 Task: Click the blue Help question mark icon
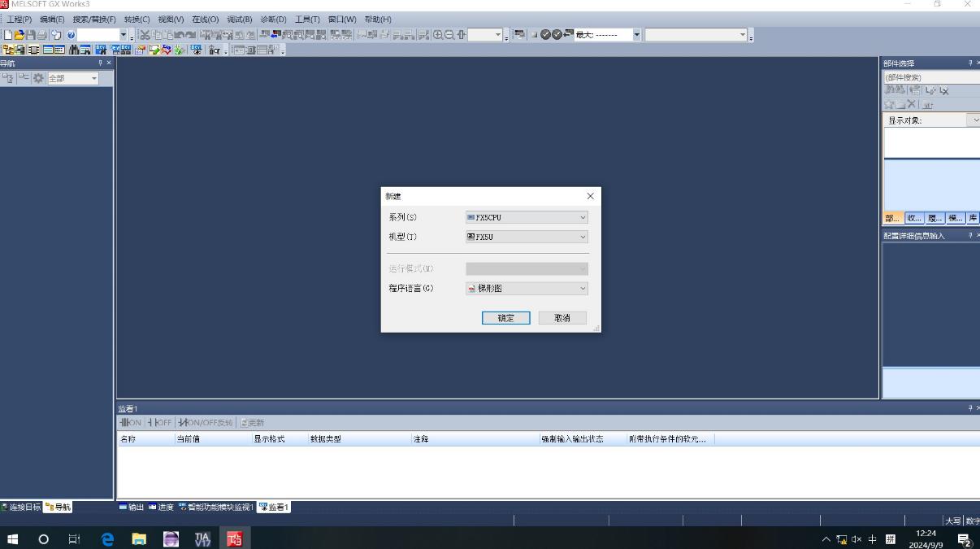(x=71, y=35)
